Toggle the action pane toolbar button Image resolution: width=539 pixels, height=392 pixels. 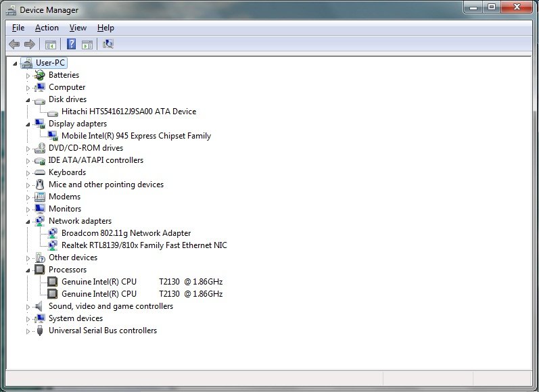click(x=87, y=45)
